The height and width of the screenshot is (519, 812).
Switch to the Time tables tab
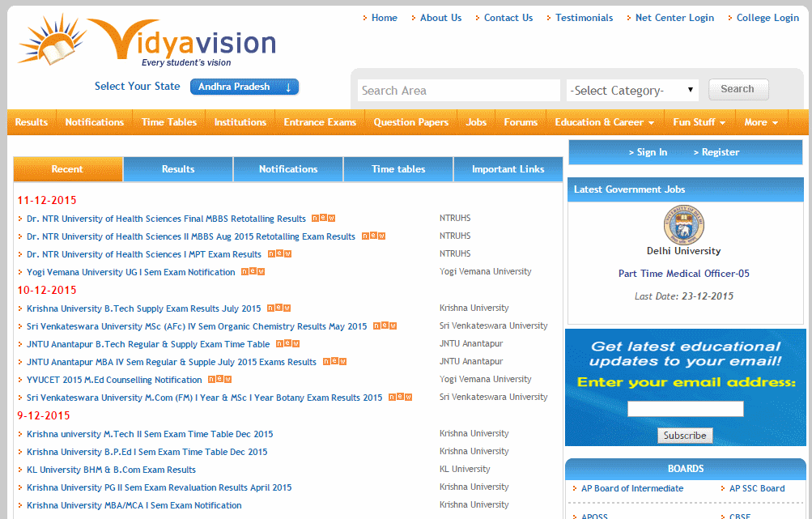[398, 169]
